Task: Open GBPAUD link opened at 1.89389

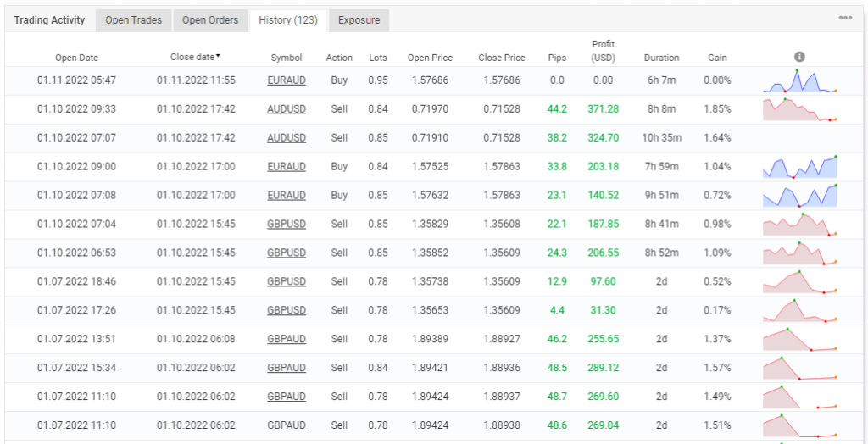Action: [287, 340]
